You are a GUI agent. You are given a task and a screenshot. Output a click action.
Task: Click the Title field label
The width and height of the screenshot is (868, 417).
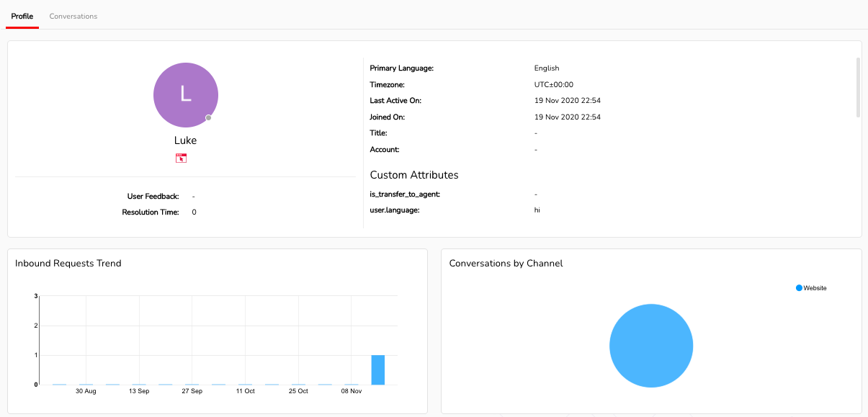(379, 133)
